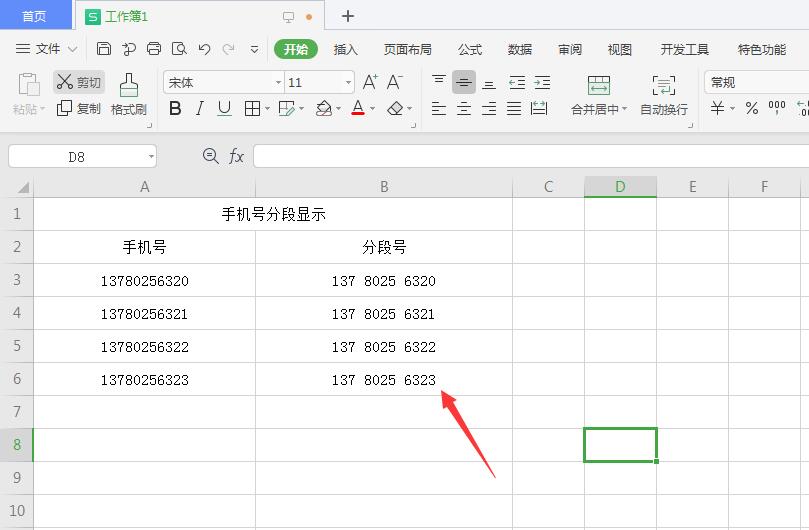Click the Redo arrow icon
The image size is (809, 530).
228,49
